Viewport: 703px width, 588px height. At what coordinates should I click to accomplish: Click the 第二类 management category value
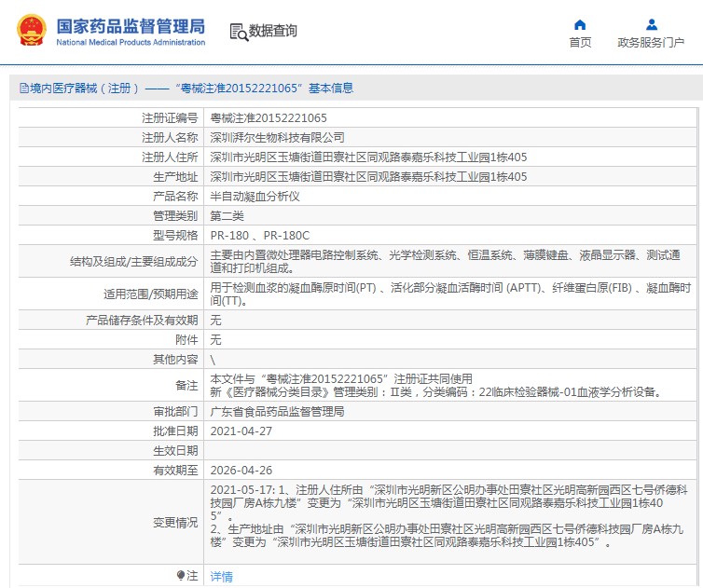[x=228, y=216]
